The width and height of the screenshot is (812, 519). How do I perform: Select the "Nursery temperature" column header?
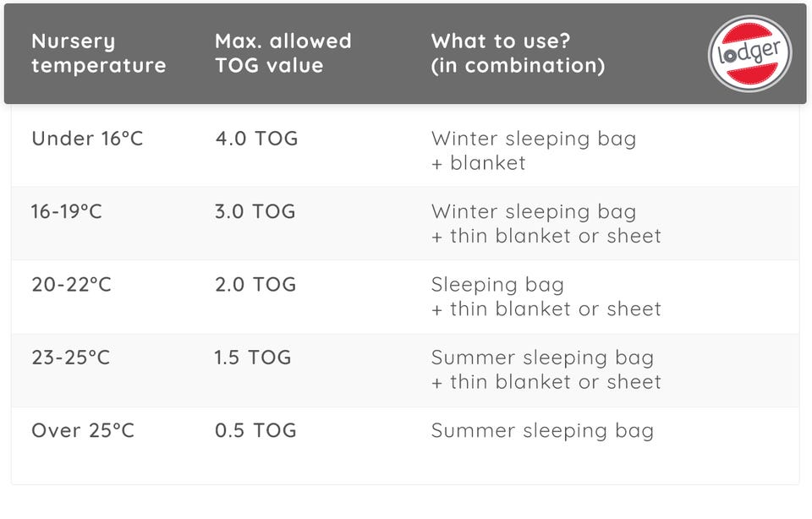coord(98,53)
